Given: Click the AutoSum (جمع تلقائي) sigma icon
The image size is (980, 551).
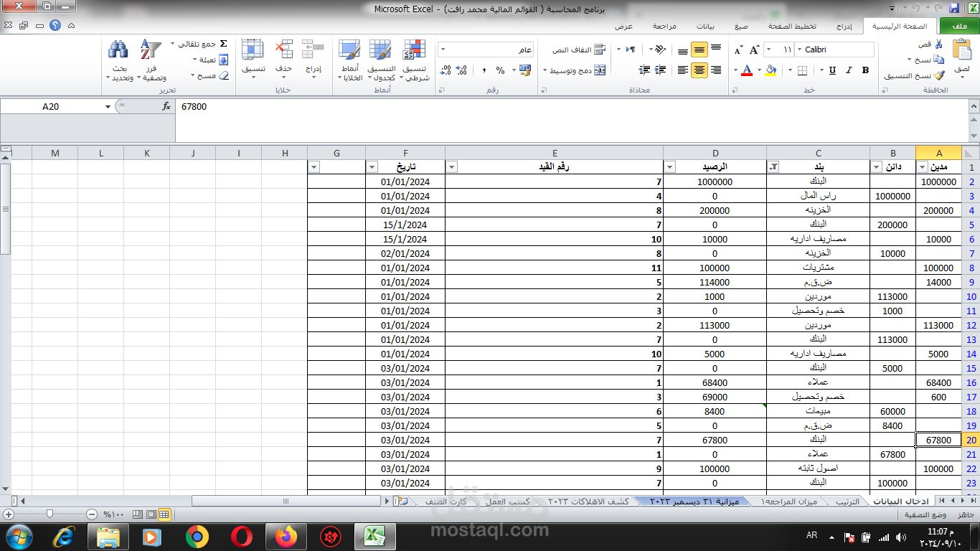Looking at the screenshot, I should point(223,44).
